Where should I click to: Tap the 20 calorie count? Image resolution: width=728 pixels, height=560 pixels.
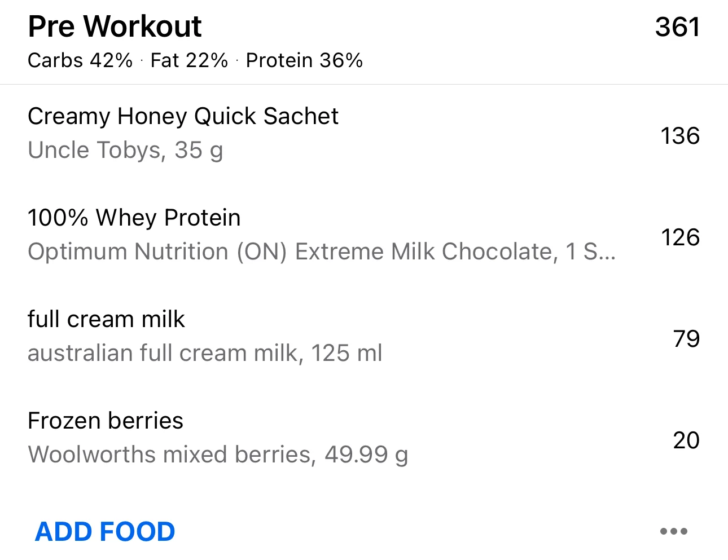[686, 440]
